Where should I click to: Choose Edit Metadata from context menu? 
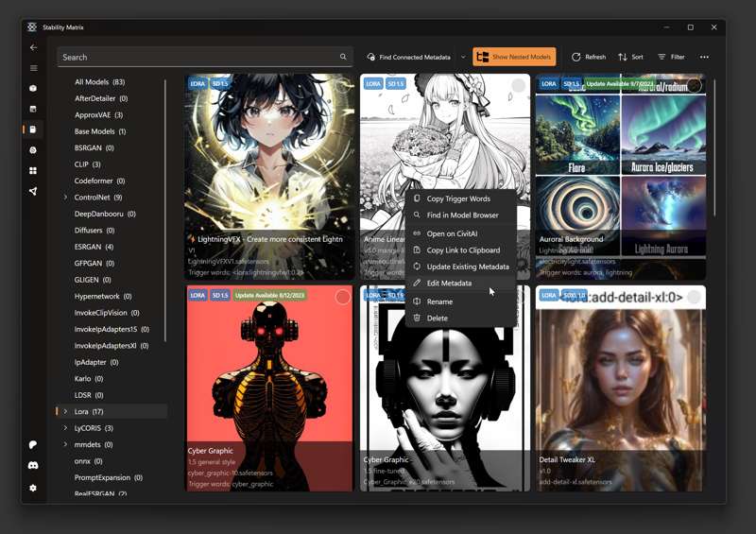(449, 284)
